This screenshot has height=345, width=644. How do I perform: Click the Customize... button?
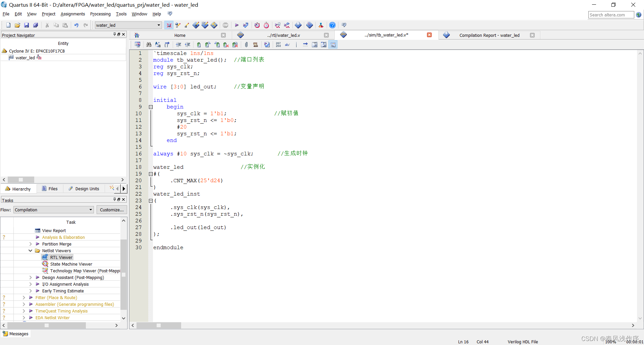coord(112,210)
